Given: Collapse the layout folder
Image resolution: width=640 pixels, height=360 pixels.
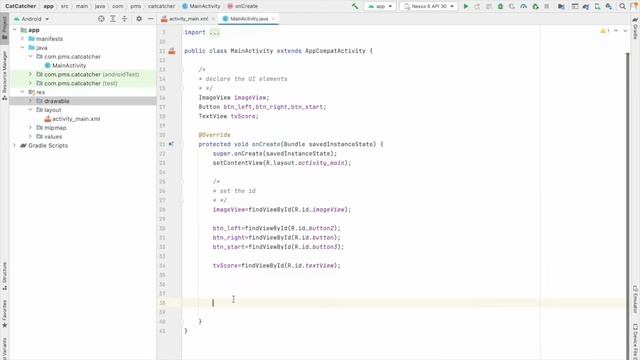Looking at the screenshot, I should pos(30,110).
